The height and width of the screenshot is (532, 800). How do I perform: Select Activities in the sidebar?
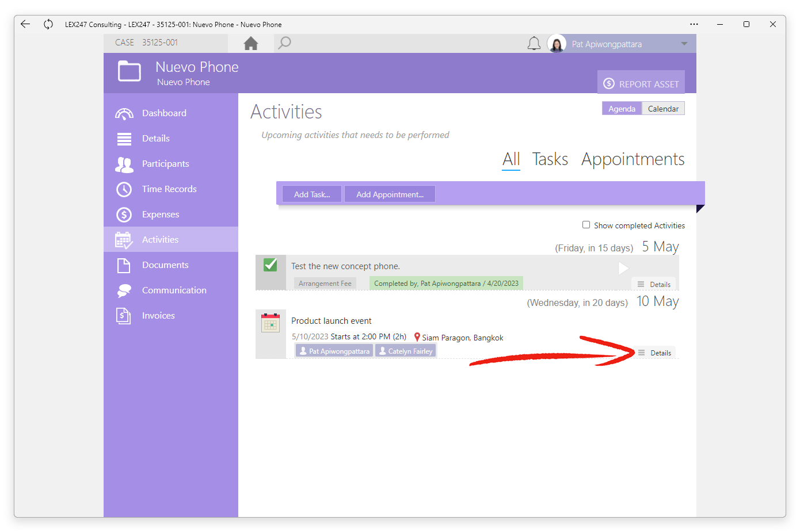pos(171,239)
